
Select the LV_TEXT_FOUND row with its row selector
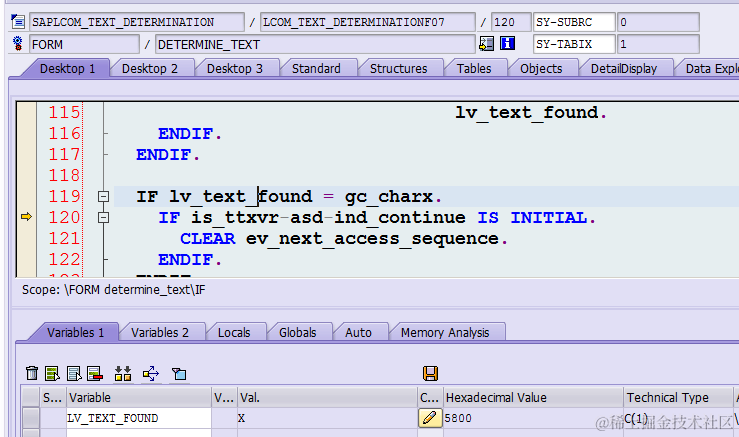point(31,418)
